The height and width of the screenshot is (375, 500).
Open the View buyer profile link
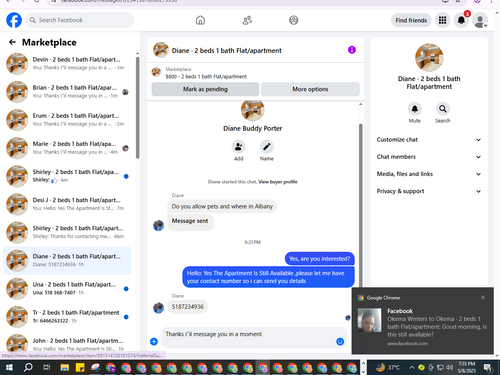[x=278, y=182]
